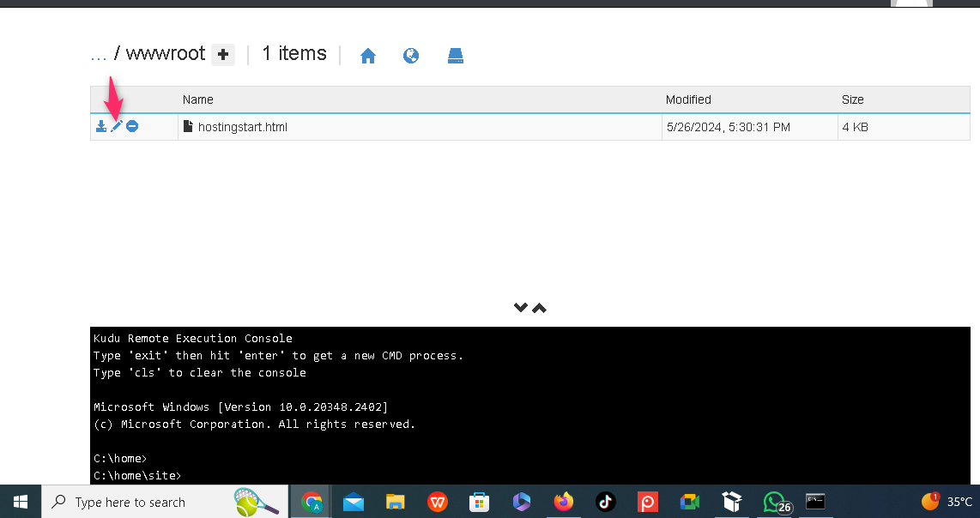Image resolution: width=980 pixels, height=518 pixels.
Task: Open Firefox from the taskbar
Action: coord(564,502)
